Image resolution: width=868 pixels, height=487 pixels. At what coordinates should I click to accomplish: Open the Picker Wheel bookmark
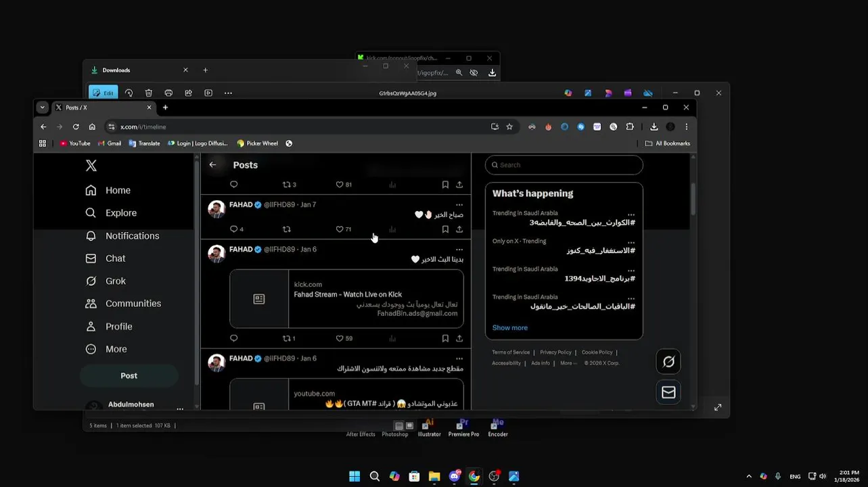pyautogui.click(x=257, y=143)
